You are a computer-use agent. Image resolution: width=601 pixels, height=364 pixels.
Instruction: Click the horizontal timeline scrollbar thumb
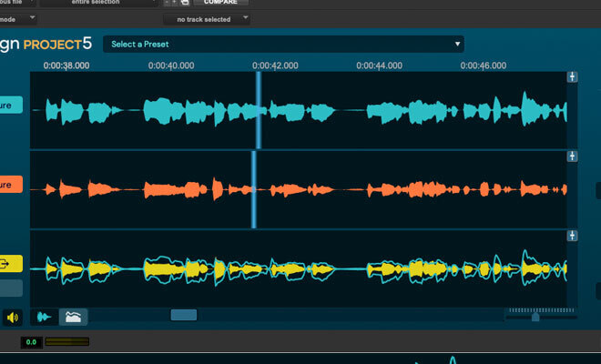(x=183, y=315)
